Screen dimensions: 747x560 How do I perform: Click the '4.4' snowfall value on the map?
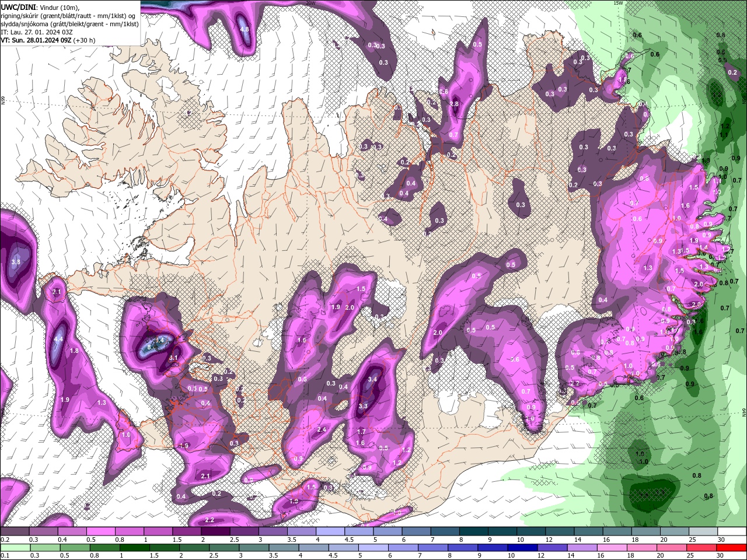click(58, 339)
